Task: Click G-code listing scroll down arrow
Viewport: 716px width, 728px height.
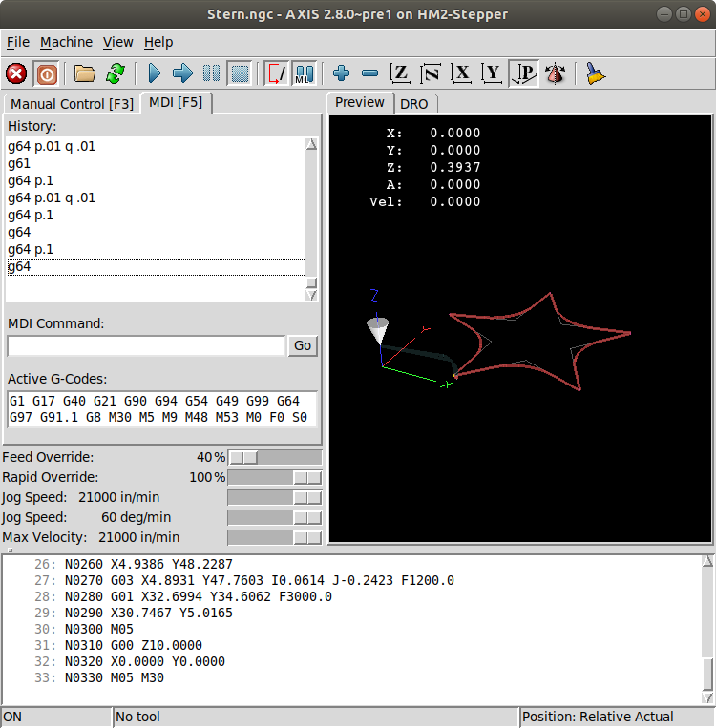Action: pos(707,697)
